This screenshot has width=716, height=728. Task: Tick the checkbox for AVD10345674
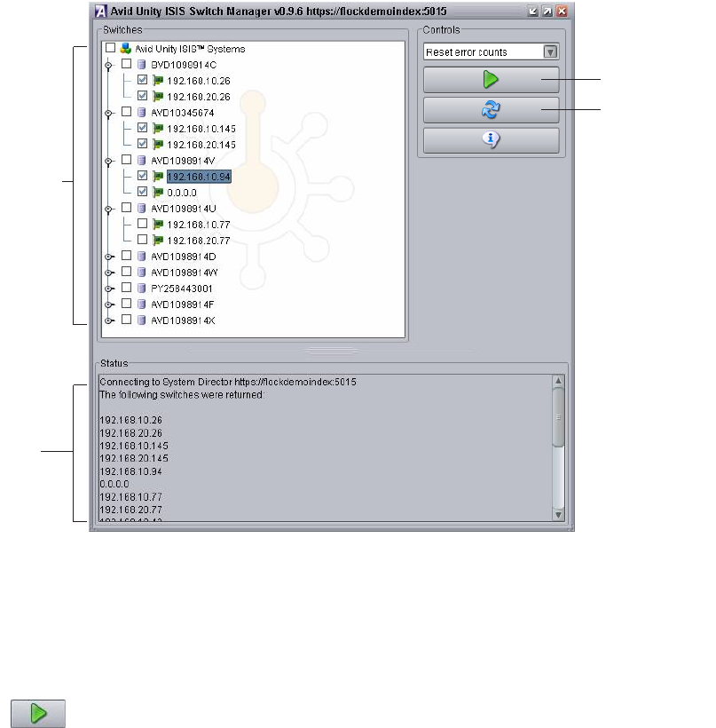[126, 112]
